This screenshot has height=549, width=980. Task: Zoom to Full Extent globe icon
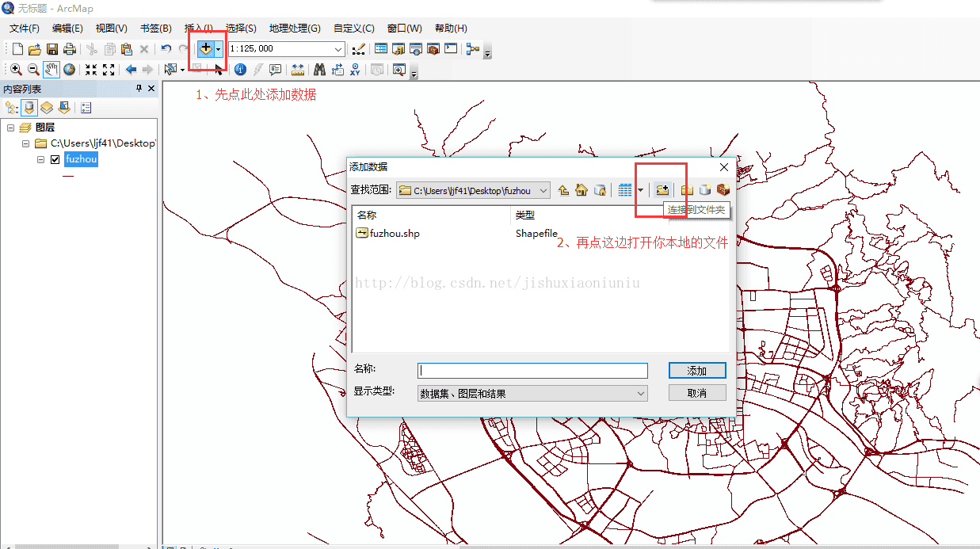69,70
